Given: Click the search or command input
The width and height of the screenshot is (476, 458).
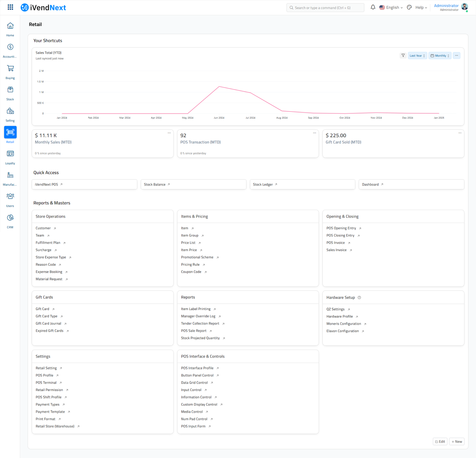Looking at the screenshot, I should tap(325, 8).
